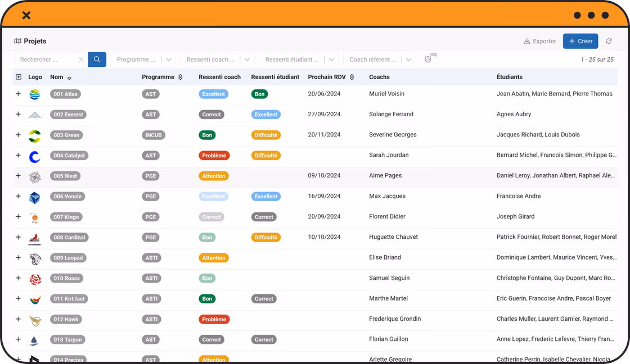Viewport: 630px width, 364px height.
Task: Click the INCUB programme badge
Action: point(154,135)
